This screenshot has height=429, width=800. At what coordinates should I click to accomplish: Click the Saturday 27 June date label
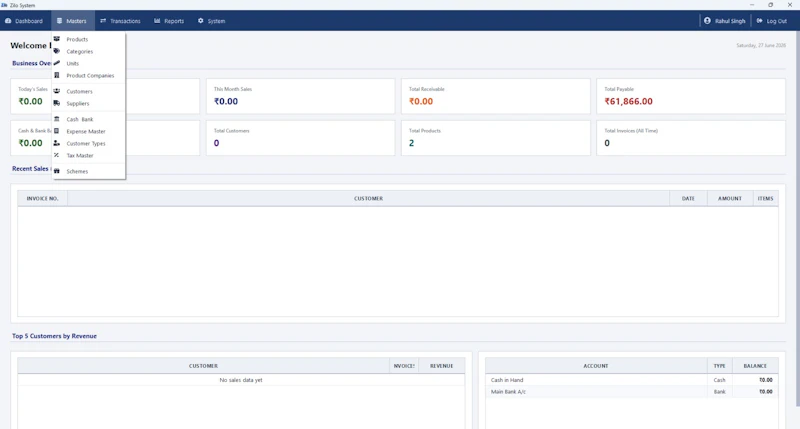click(x=761, y=45)
